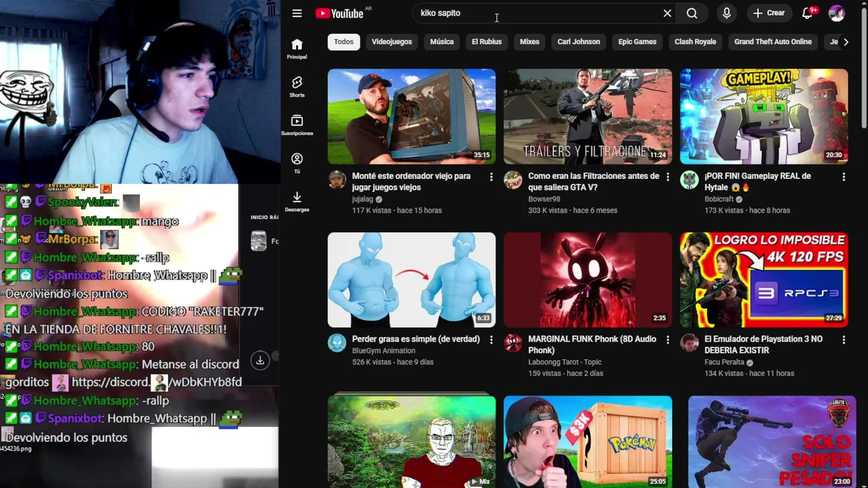Open options menu for Bowser98 video
The height and width of the screenshot is (488, 868).
coord(667,177)
